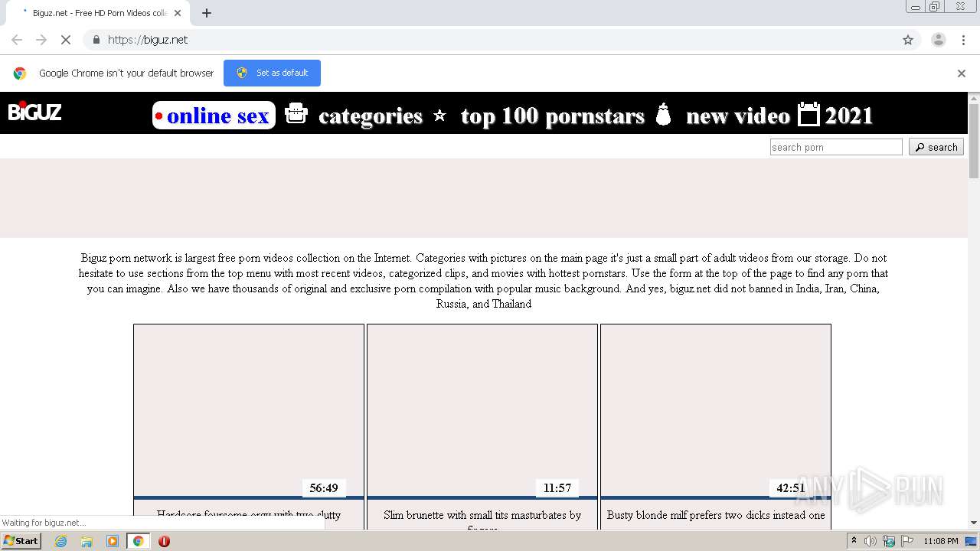Open the Action Center flag icon

click(906, 541)
